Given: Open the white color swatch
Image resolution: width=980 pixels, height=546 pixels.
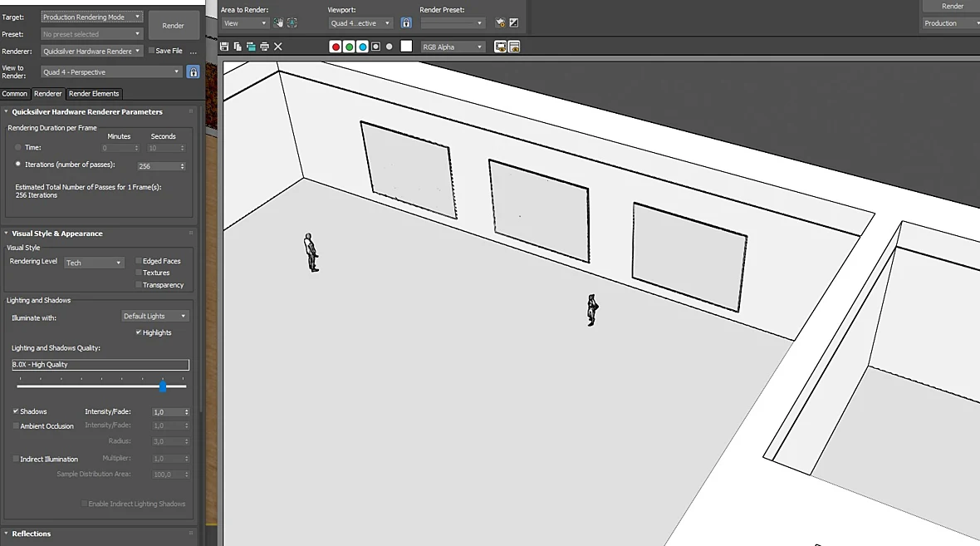Looking at the screenshot, I should [406, 47].
